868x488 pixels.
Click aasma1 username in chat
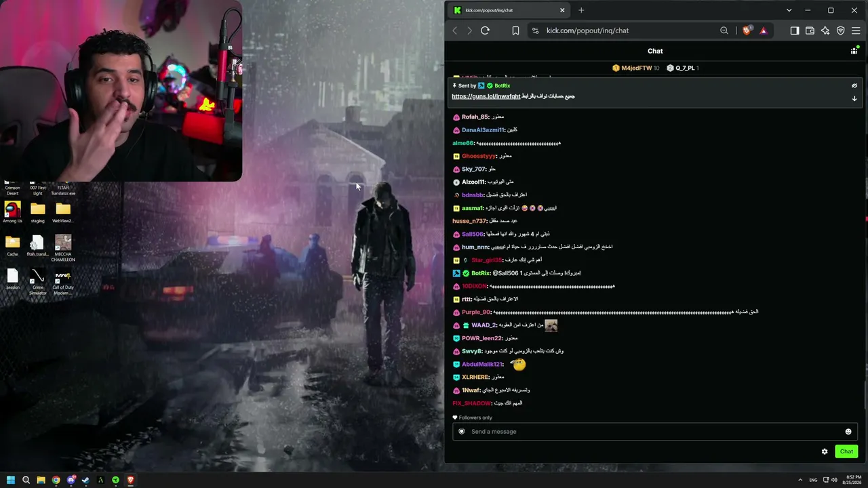[473, 208]
